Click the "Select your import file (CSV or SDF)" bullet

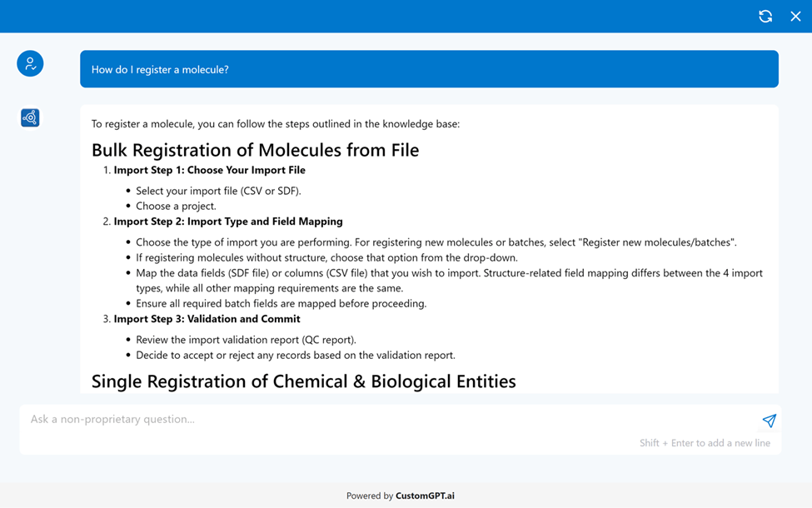pos(218,191)
